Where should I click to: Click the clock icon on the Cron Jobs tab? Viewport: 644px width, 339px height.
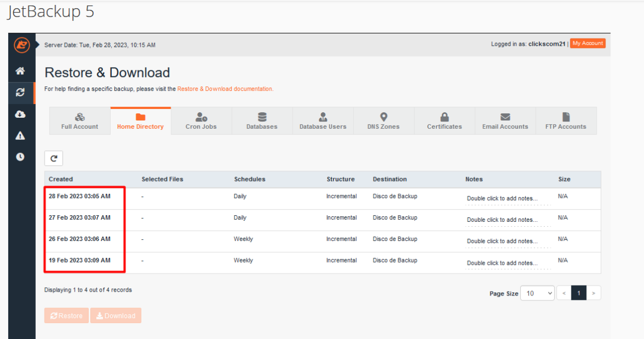point(201,116)
